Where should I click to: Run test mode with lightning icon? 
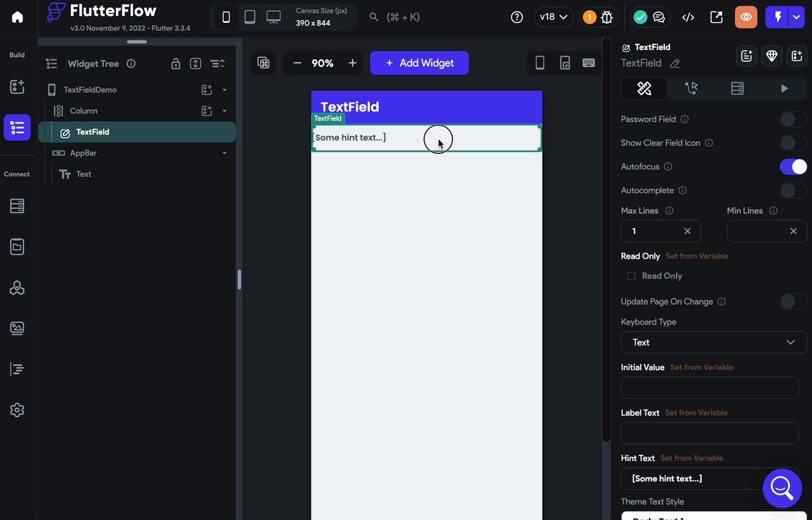pyautogui.click(x=778, y=17)
